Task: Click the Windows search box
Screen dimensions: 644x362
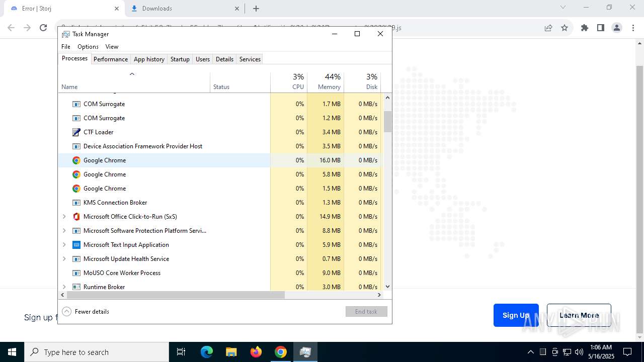Action: [97, 352]
